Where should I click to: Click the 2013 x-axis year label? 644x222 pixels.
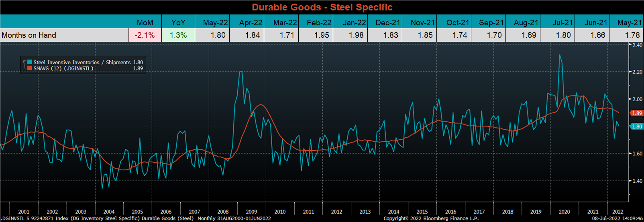[x=365, y=212]
